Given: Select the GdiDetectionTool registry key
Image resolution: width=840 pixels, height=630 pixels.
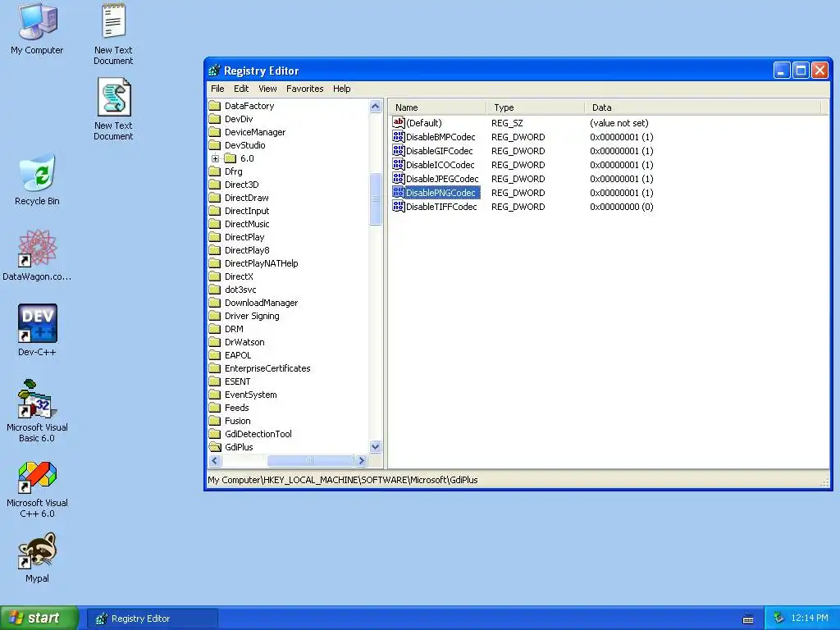Looking at the screenshot, I should point(258,434).
